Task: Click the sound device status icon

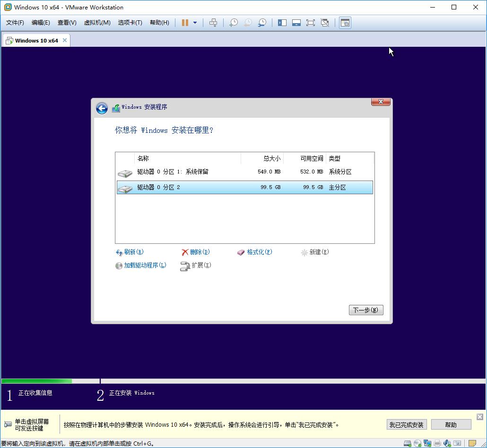Action: click(447, 443)
